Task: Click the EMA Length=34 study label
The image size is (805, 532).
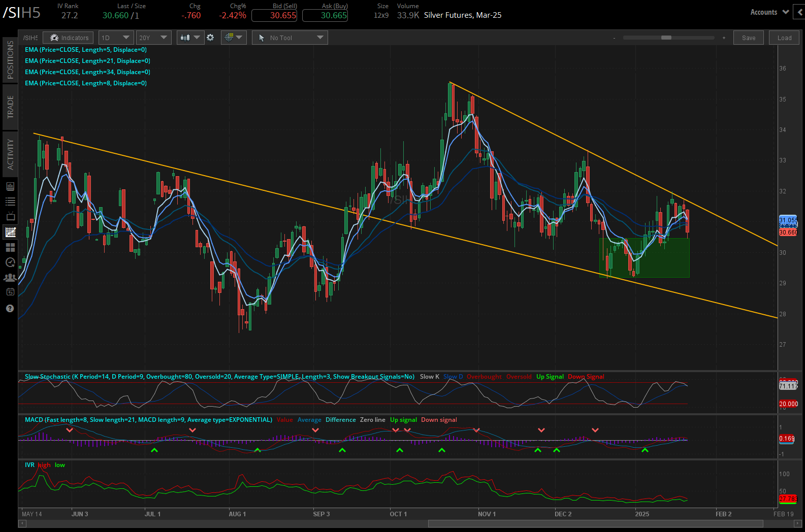Action: tap(87, 72)
